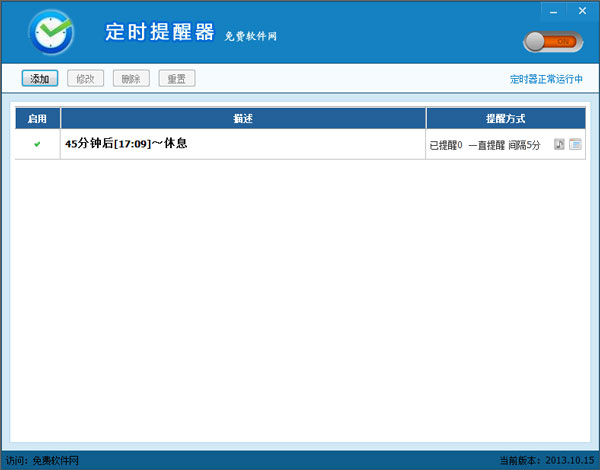Click the 当前版本: 2013.10.15 version text
600x470 pixels.
546,461
